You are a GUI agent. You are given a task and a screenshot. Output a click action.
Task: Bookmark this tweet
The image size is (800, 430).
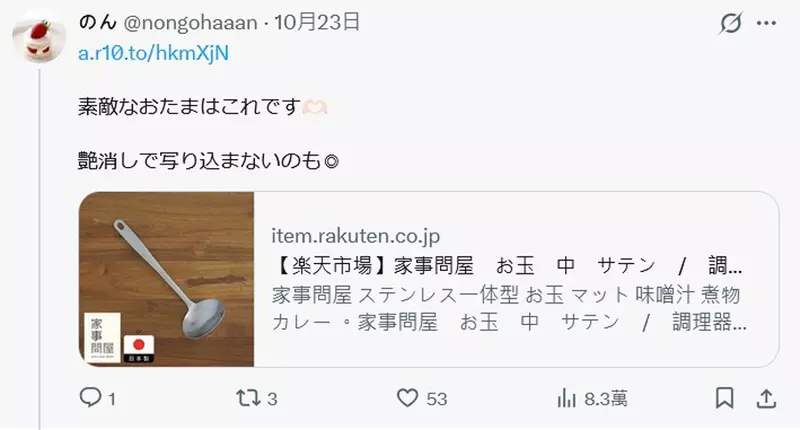724,398
